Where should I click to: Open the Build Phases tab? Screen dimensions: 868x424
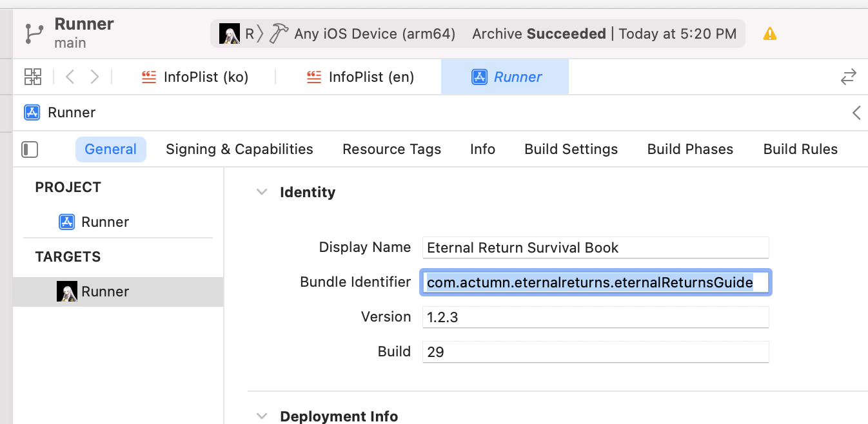[x=690, y=149]
